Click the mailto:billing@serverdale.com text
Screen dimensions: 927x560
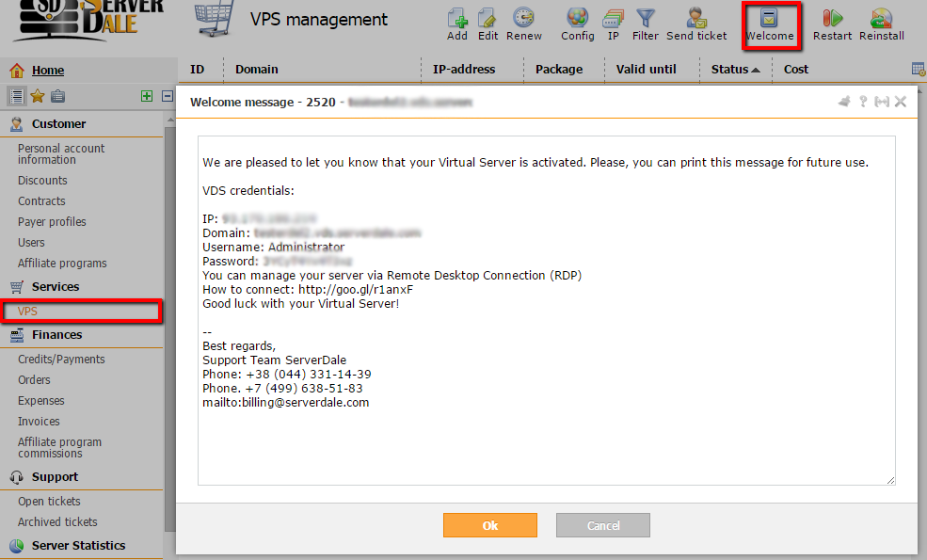pos(285,403)
